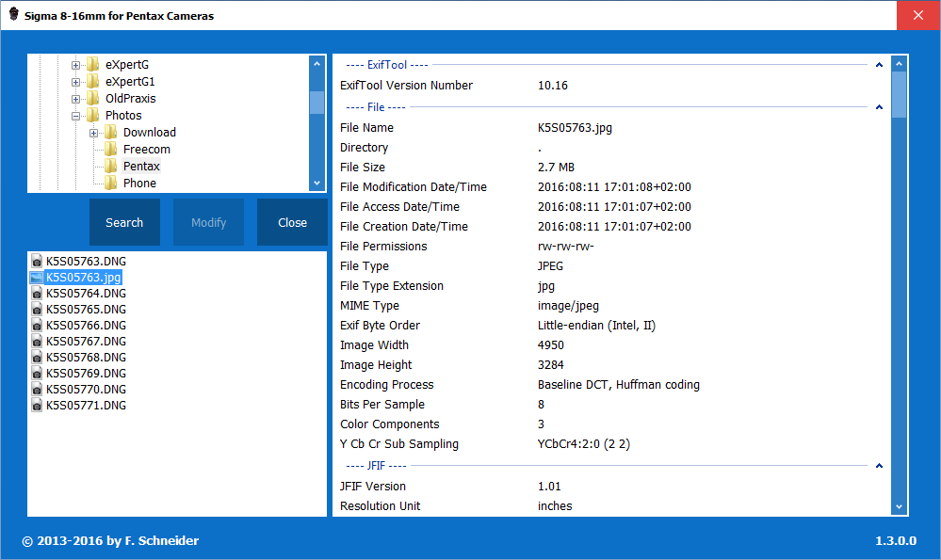Click the Pentax folder icon
Viewport: 941px width, 560px height.
click(x=111, y=166)
